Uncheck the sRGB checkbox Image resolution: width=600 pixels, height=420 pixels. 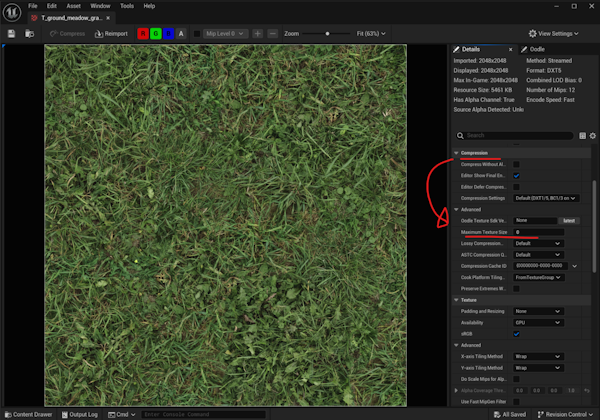(x=516, y=334)
